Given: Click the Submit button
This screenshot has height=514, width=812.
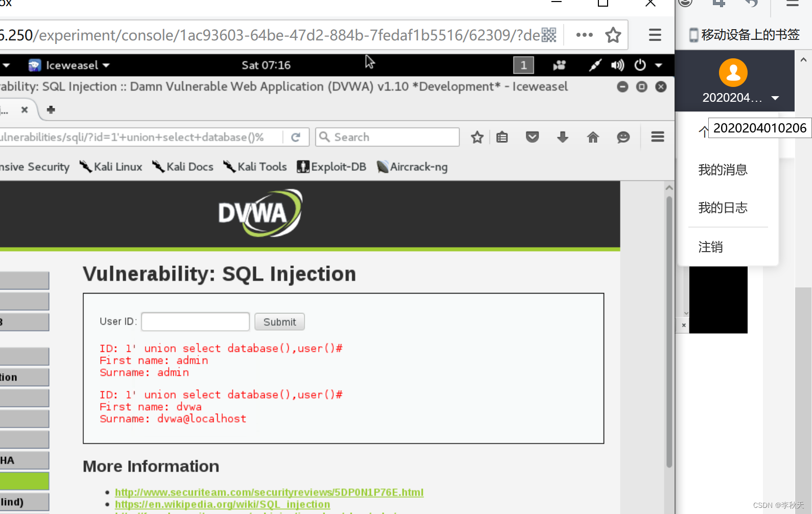Looking at the screenshot, I should (280, 322).
